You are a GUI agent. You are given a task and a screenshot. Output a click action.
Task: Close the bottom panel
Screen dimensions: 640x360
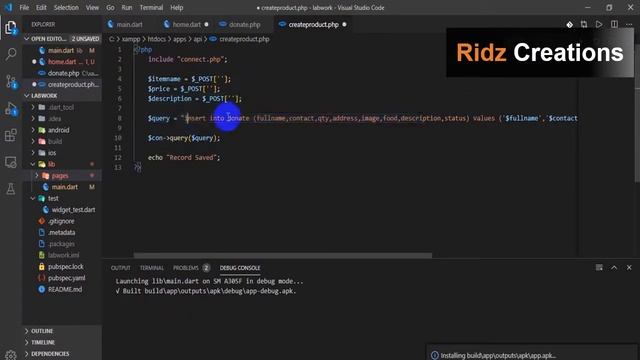click(629, 268)
